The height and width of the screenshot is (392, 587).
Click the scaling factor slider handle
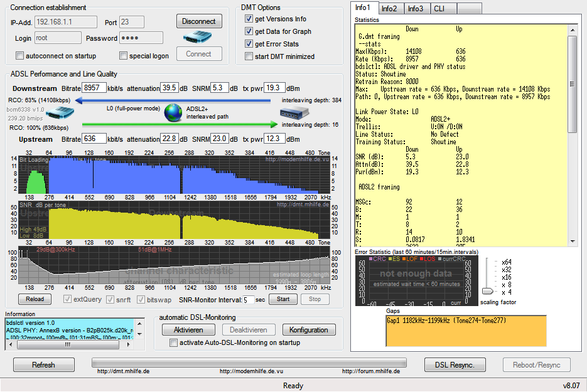point(487,291)
